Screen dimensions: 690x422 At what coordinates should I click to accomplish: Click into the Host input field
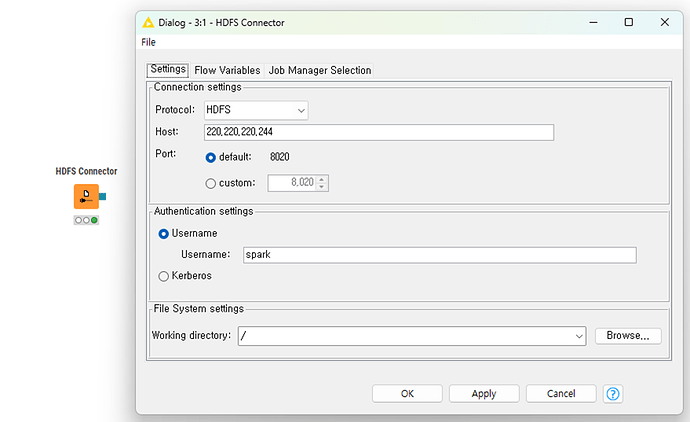[378, 133]
